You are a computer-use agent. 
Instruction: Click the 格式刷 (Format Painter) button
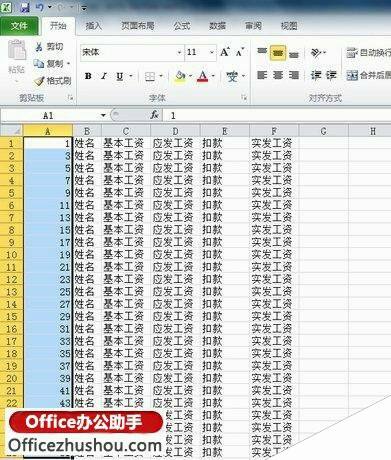point(53,81)
